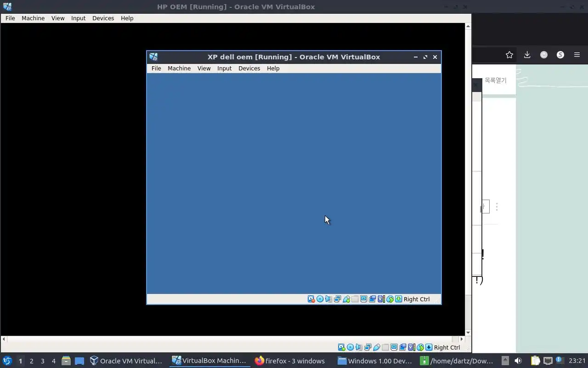Open firefox - 3 windows taskbar entry
This screenshot has width=588, height=368.
pos(290,361)
